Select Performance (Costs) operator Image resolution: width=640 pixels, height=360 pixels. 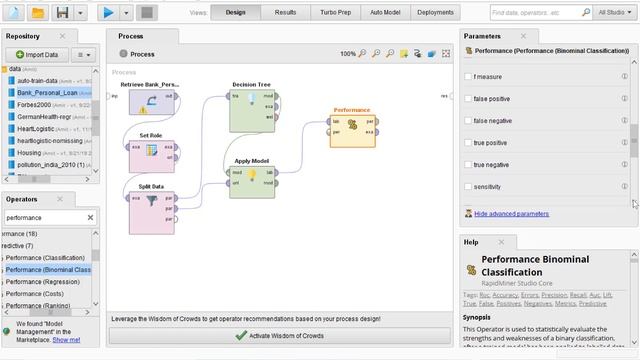point(35,294)
